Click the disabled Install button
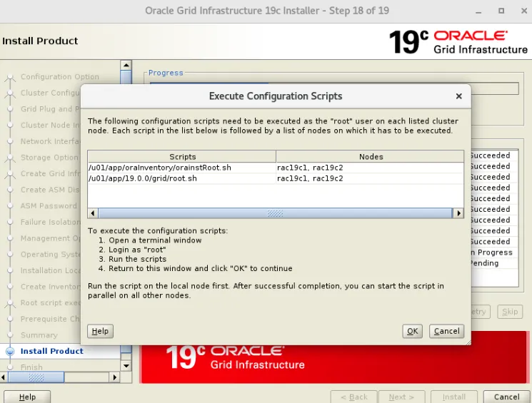Screen dimensions: 532x403 (453, 397)
